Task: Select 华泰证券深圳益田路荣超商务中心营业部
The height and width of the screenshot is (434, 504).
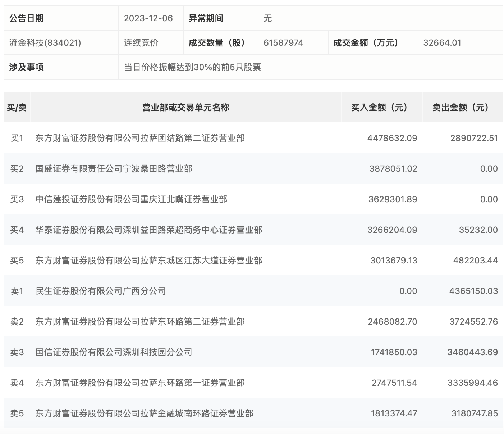Action: pos(149,230)
